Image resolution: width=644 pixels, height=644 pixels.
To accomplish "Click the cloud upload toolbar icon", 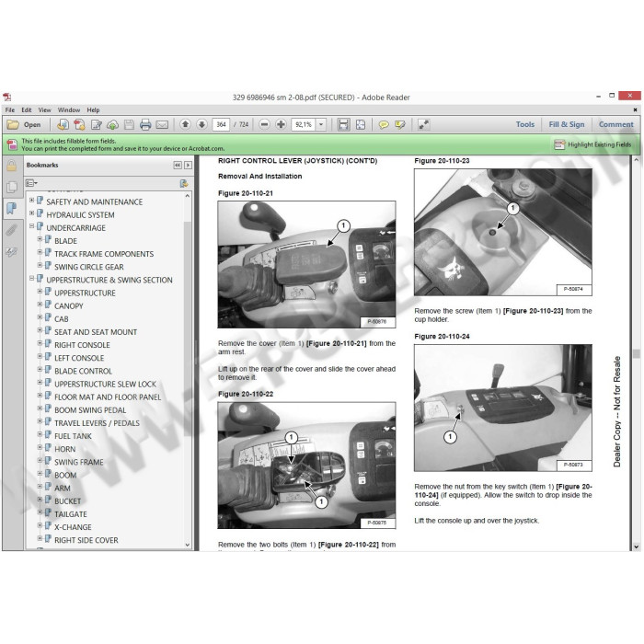I will pyautogui.click(x=112, y=124).
